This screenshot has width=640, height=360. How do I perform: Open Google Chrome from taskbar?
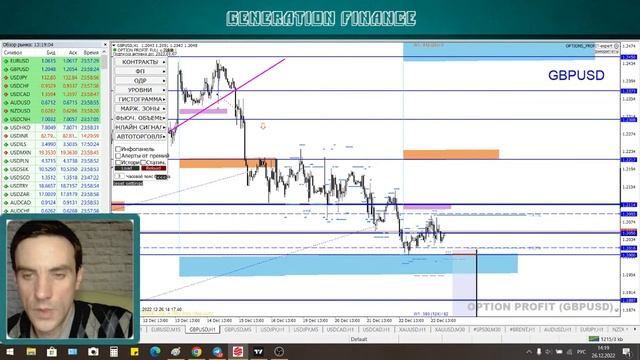[x=196, y=352]
